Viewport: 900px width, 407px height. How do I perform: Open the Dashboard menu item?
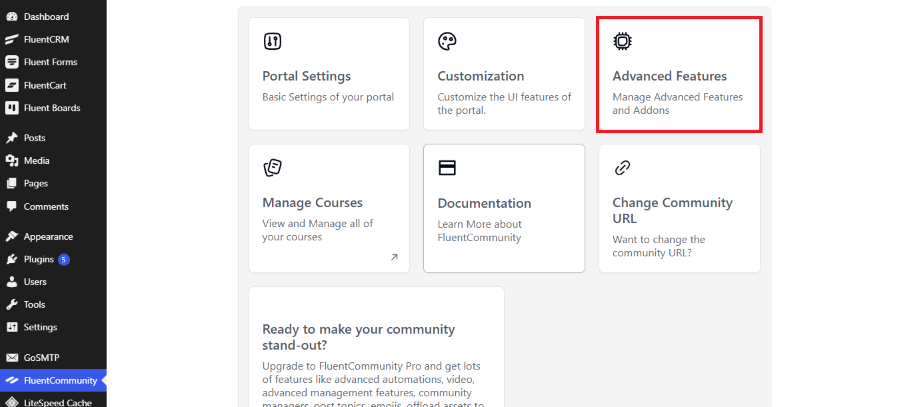(x=53, y=17)
